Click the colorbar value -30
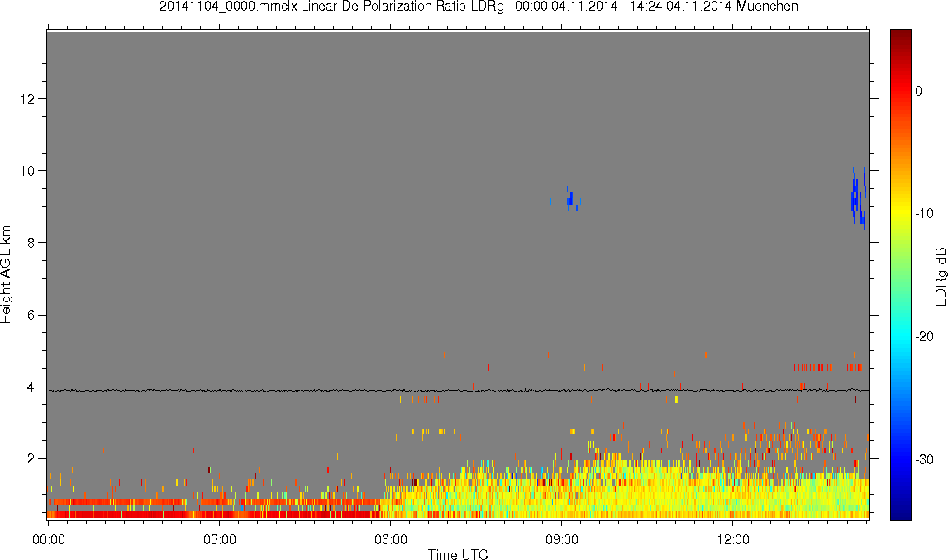 (x=924, y=459)
